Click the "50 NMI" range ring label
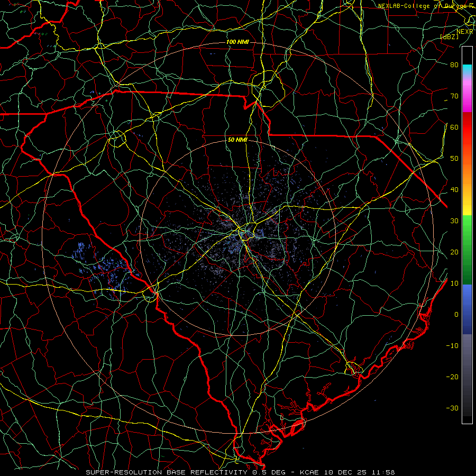Screen dimensions: 476x476 pos(237,140)
